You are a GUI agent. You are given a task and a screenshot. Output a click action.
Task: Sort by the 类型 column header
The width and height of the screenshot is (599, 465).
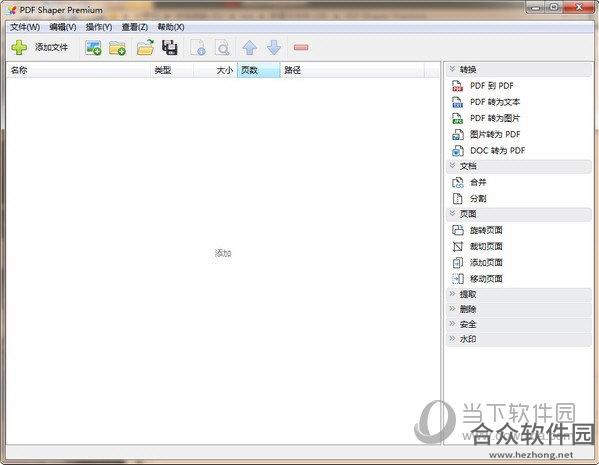click(172, 70)
